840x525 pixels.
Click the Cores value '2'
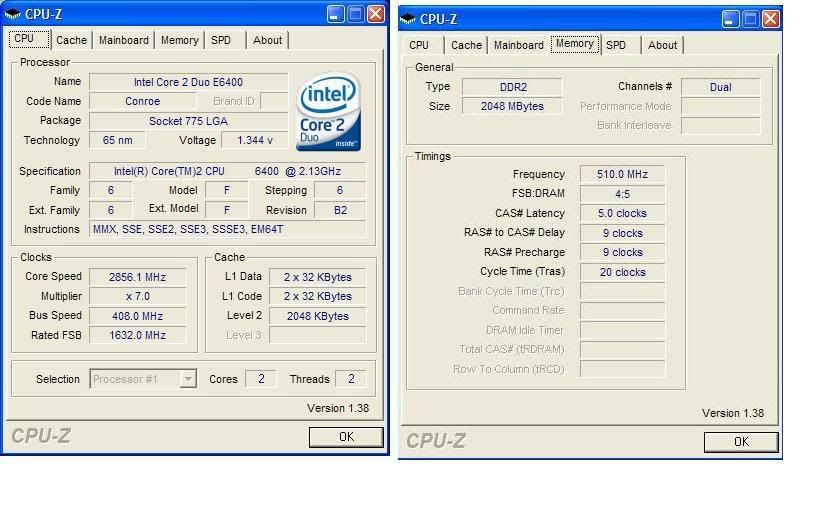[261, 379]
